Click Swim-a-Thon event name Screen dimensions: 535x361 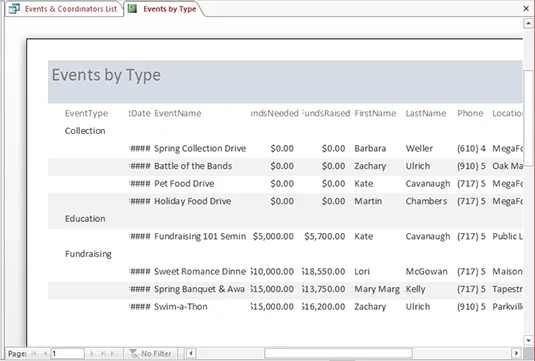pos(181,307)
